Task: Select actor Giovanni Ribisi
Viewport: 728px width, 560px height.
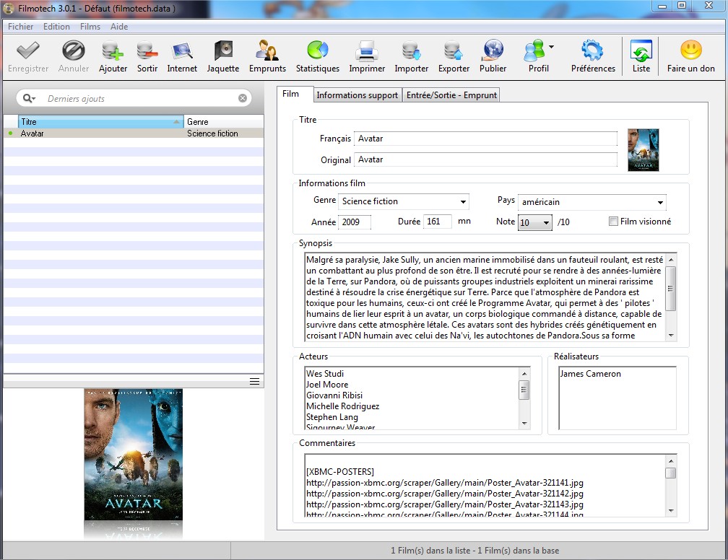Action: click(334, 395)
